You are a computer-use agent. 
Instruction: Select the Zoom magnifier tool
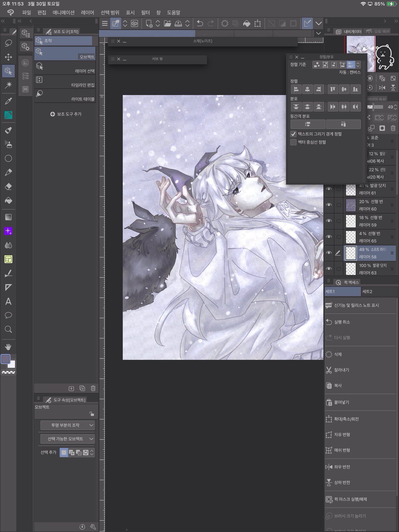point(8,329)
